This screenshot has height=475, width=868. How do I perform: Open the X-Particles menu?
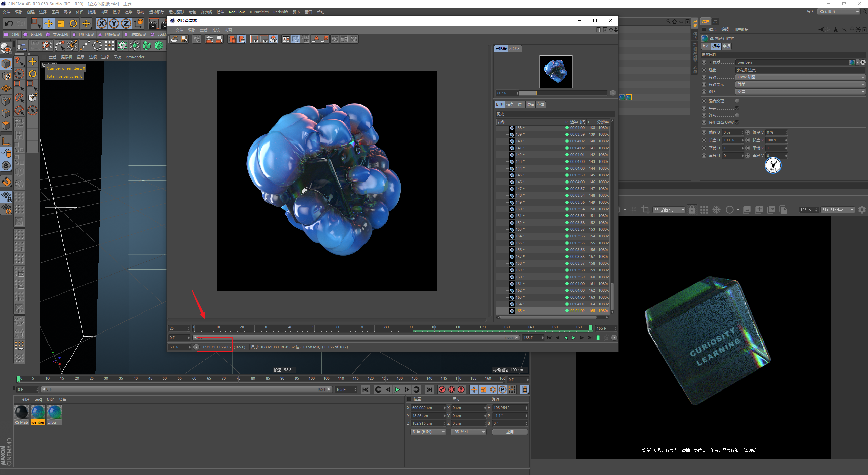(x=259, y=12)
